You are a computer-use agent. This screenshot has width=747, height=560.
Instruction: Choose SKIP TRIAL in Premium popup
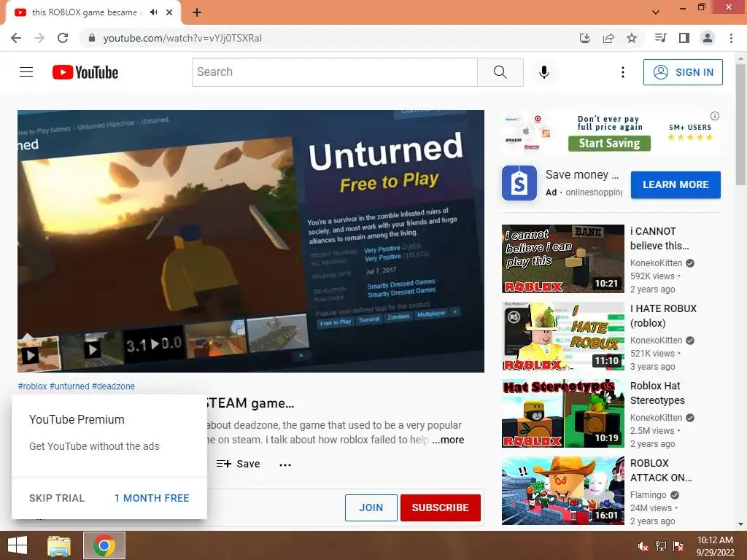pos(57,498)
